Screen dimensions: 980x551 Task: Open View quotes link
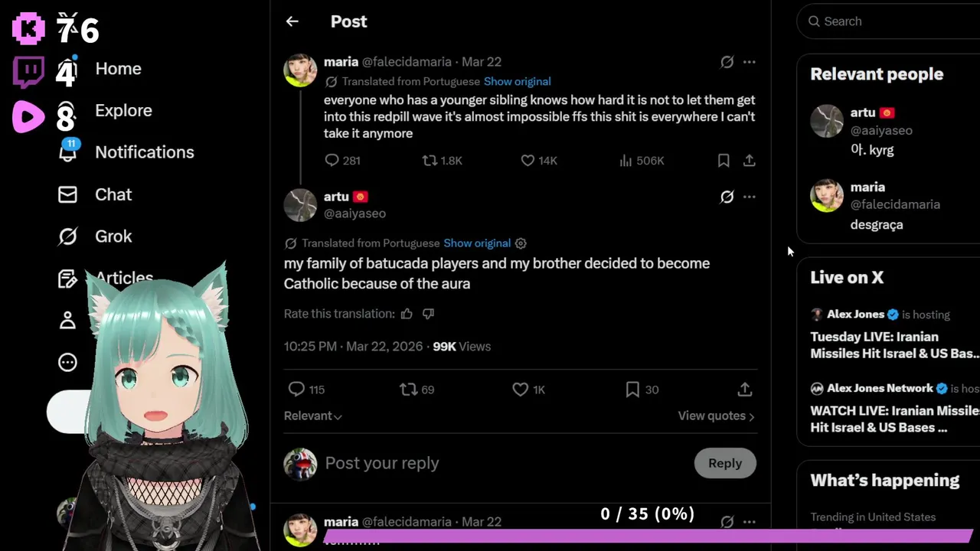[715, 416]
